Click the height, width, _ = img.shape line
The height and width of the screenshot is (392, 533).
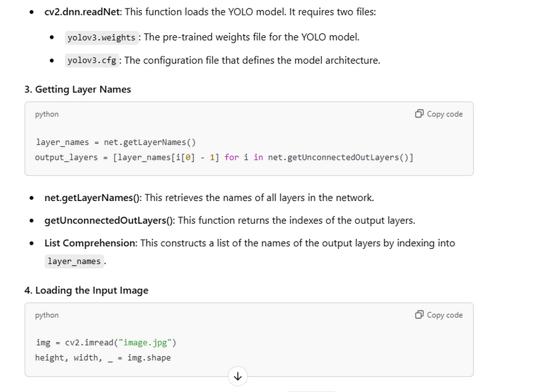click(103, 358)
